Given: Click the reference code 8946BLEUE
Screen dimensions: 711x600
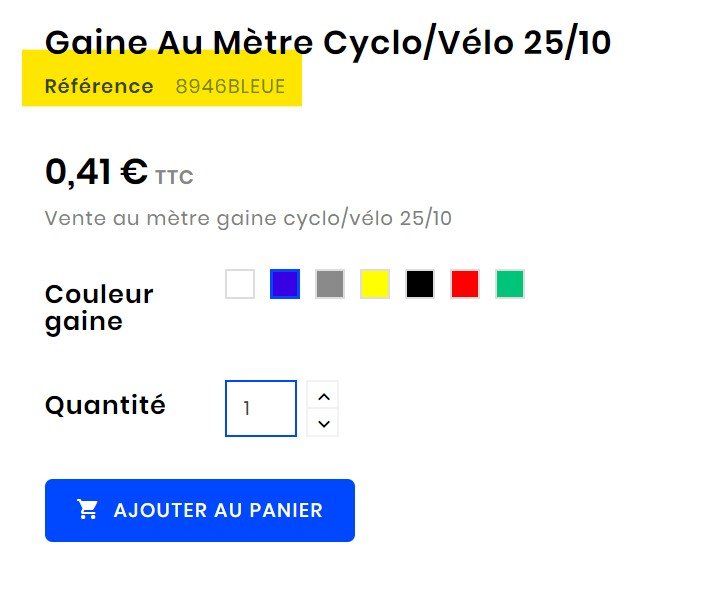Looking at the screenshot, I should click(230, 86).
